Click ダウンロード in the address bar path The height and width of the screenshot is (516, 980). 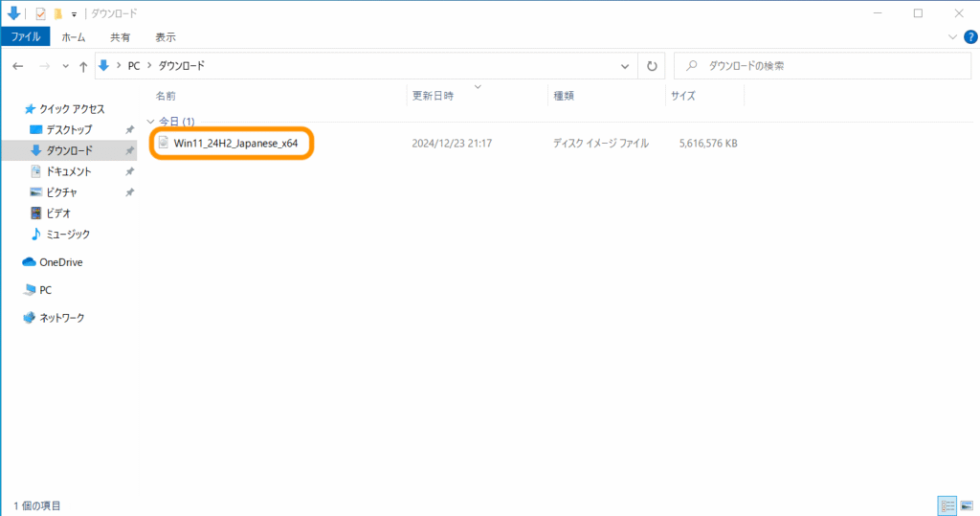(181, 66)
